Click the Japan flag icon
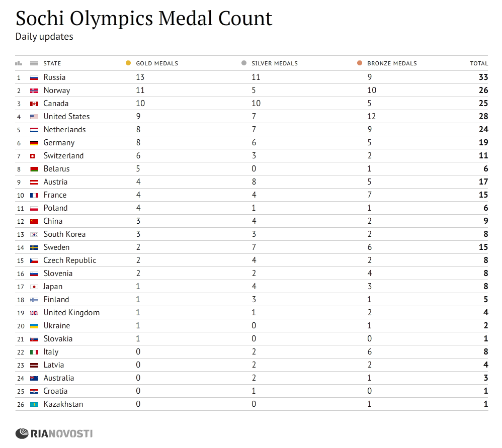502x448 pixels. 34,287
